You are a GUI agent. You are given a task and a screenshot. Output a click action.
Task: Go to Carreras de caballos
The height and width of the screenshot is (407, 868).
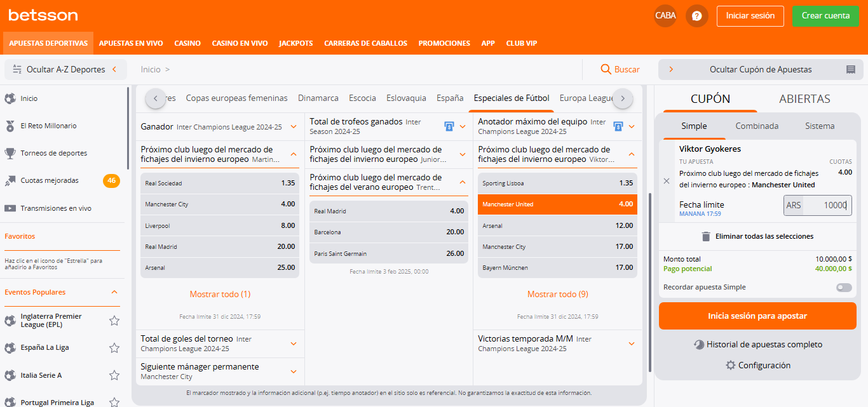click(366, 43)
